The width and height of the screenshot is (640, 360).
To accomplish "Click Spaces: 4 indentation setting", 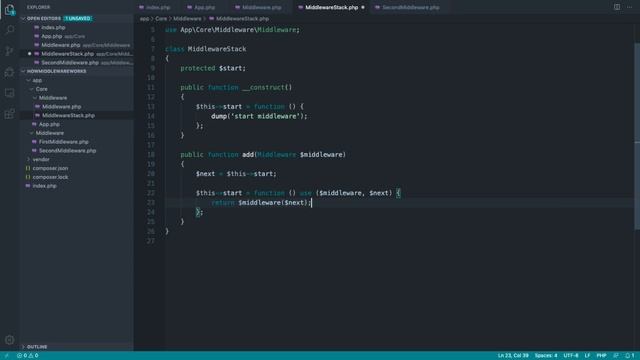I will 546,356.
